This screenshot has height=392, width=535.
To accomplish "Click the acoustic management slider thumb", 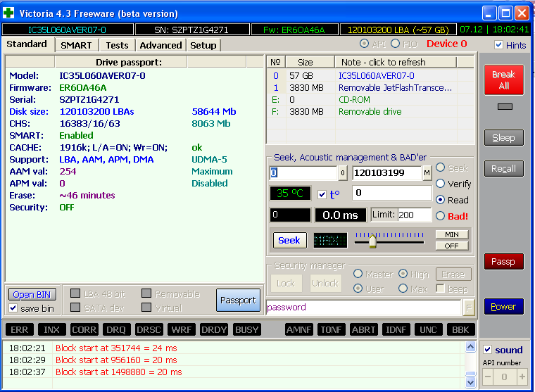I will pyautogui.click(x=372, y=241).
